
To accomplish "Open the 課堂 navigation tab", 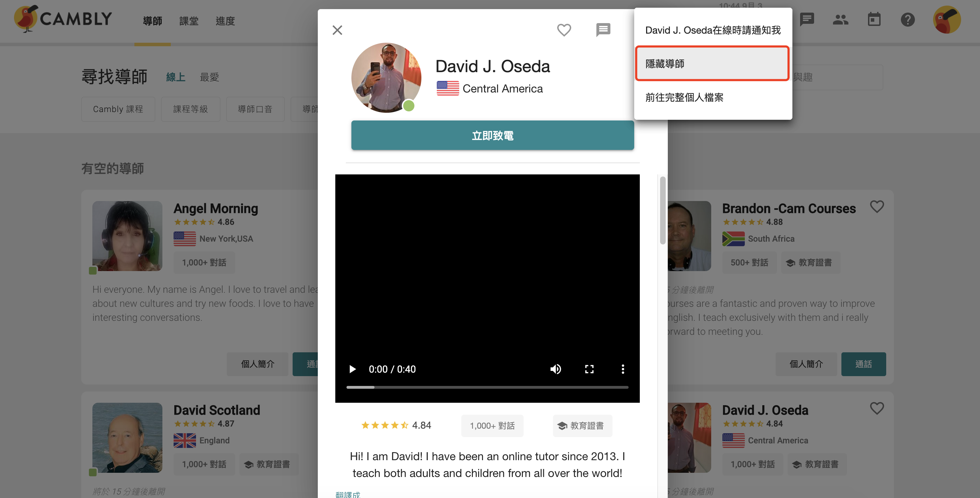I will (189, 21).
